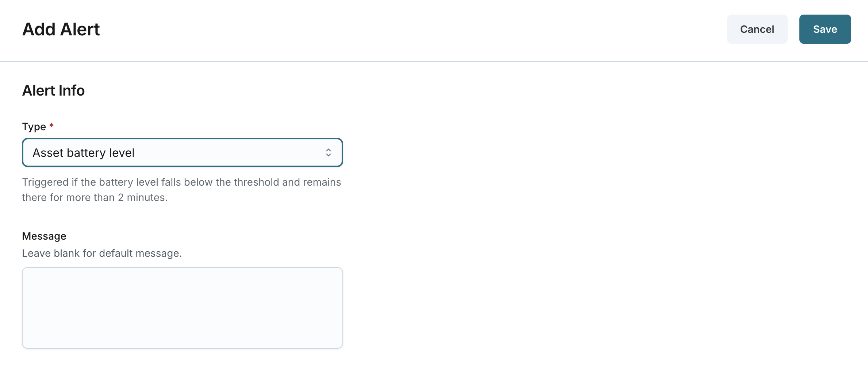
Task: Cancel adding the alert
Action: tap(757, 29)
